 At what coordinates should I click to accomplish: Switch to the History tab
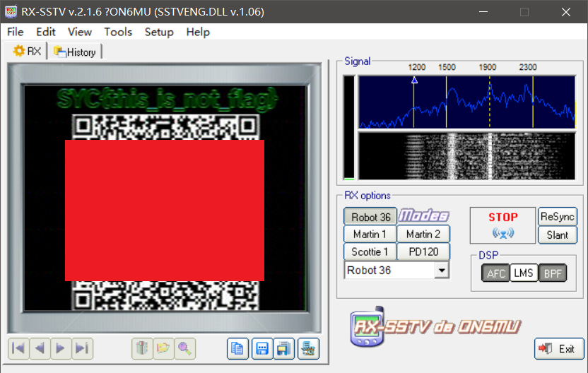pos(75,52)
